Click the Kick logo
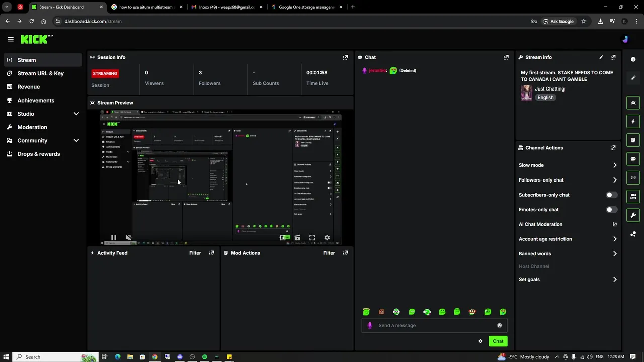The width and height of the screenshot is (644, 362). (36, 39)
